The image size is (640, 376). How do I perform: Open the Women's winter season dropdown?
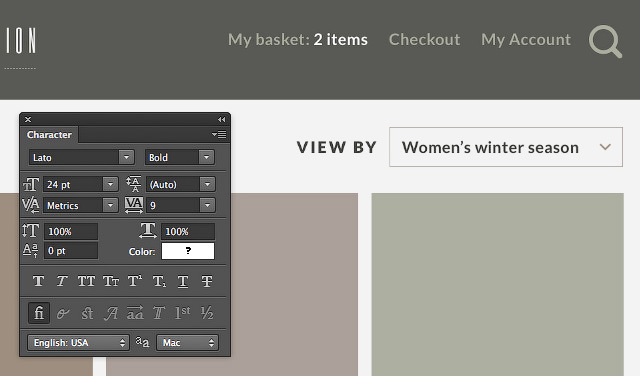506,147
